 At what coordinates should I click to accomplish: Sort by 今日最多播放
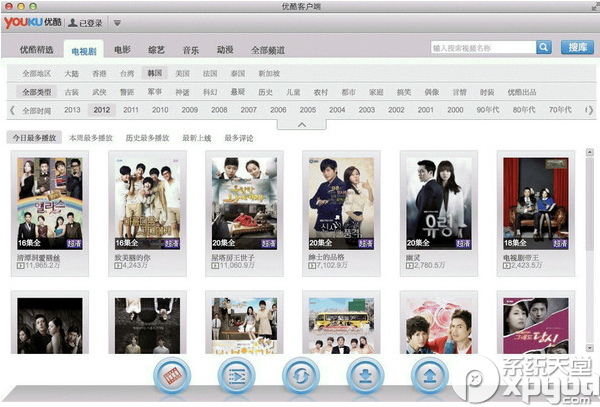(x=34, y=138)
